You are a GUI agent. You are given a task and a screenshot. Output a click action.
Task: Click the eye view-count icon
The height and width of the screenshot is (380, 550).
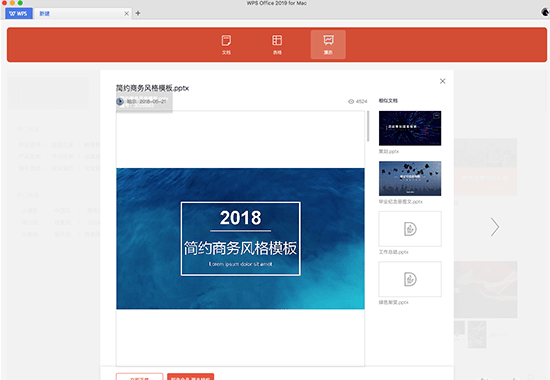pos(351,101)
